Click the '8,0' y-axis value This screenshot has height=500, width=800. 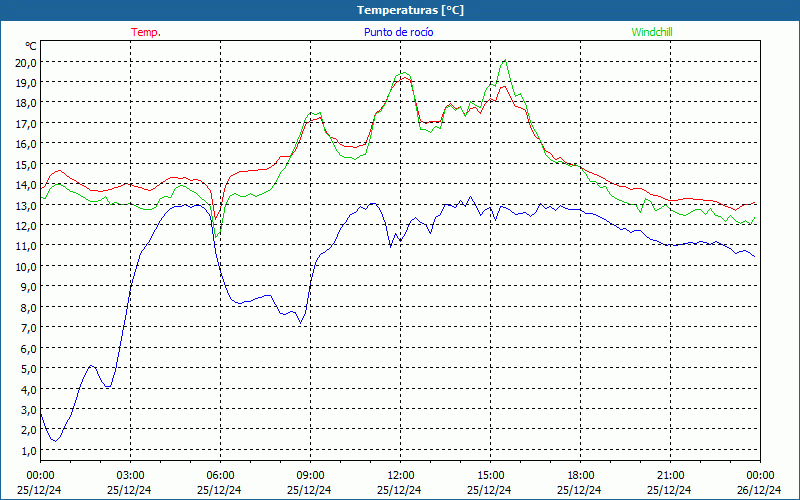coord(29,307)
